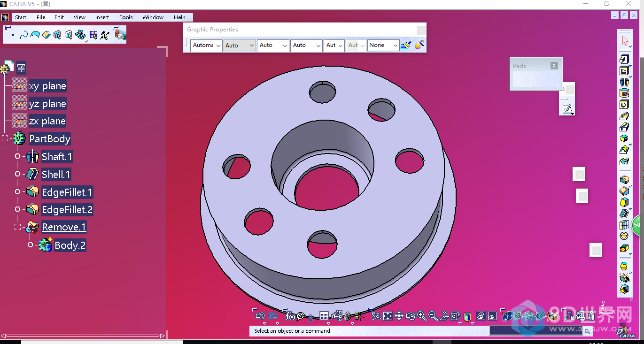Open the Automa fill color dropdown
The image size is (644, 344).
[206, 45]
